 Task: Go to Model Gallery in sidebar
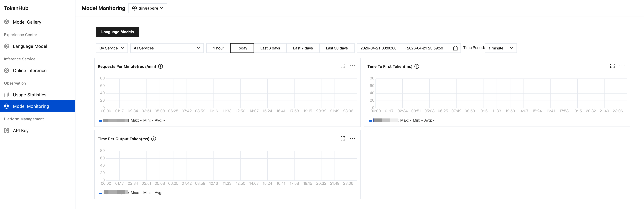[27, 22]
